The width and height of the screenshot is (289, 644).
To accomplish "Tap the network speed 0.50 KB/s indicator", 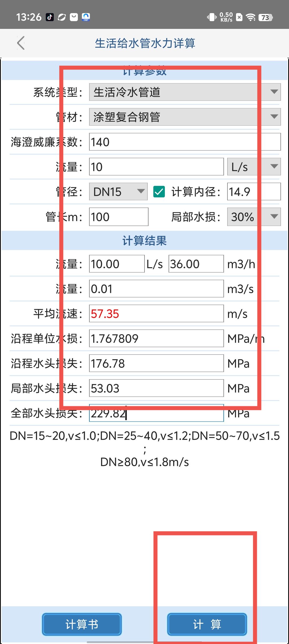I will (x=226, y=17).
